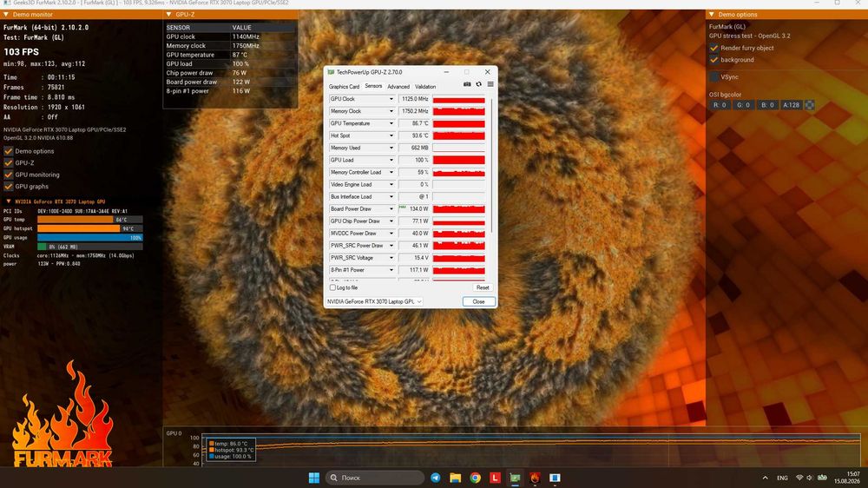Open the GPU Temperature sensor dropdown
Viewport: 868px width, 488px height.
[391, 123]
